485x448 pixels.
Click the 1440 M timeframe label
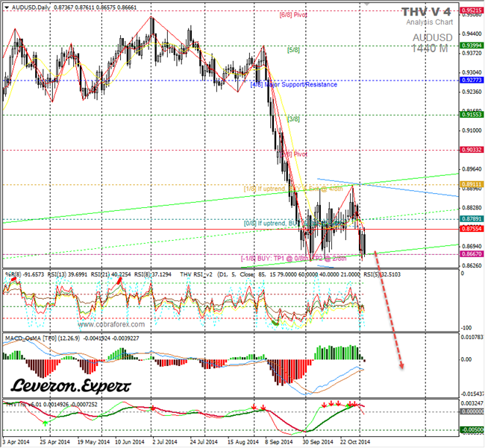tap(431, 48)
